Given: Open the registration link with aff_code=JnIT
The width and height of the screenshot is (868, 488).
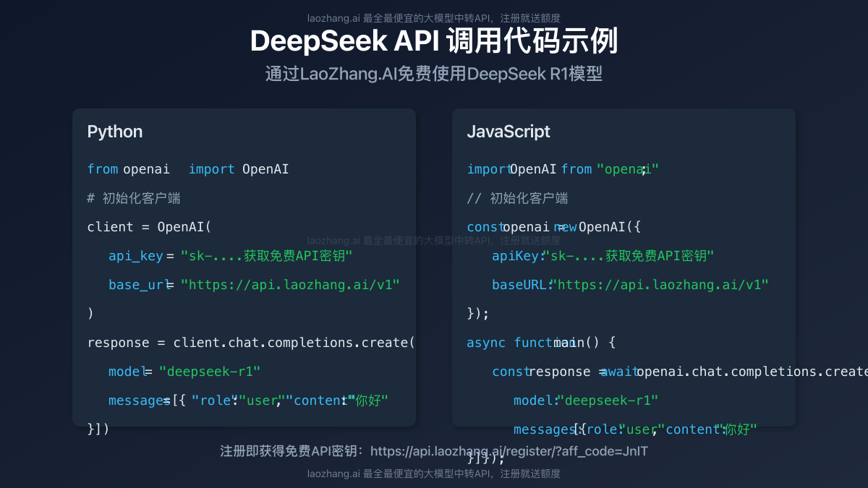Looking at the screenshot, I should coord(509,451).
